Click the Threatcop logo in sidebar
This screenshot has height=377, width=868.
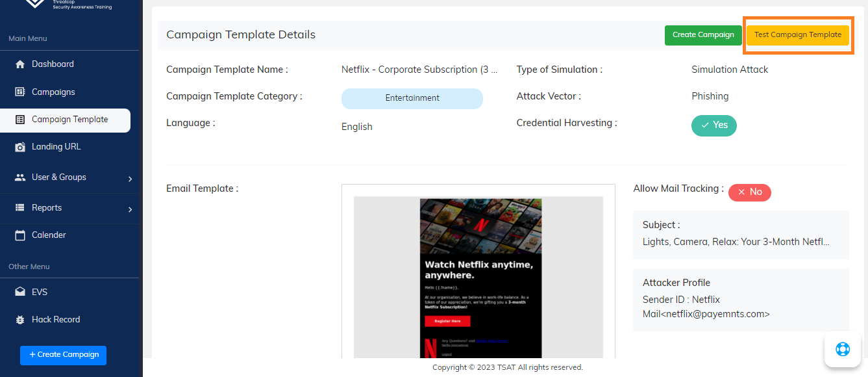click(x=34, y=3)
